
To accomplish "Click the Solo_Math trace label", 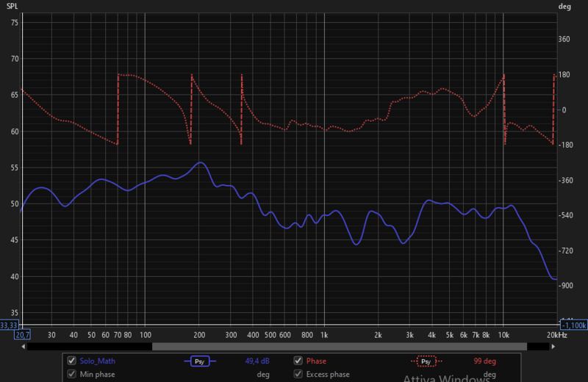I will (x=97, y=361).
